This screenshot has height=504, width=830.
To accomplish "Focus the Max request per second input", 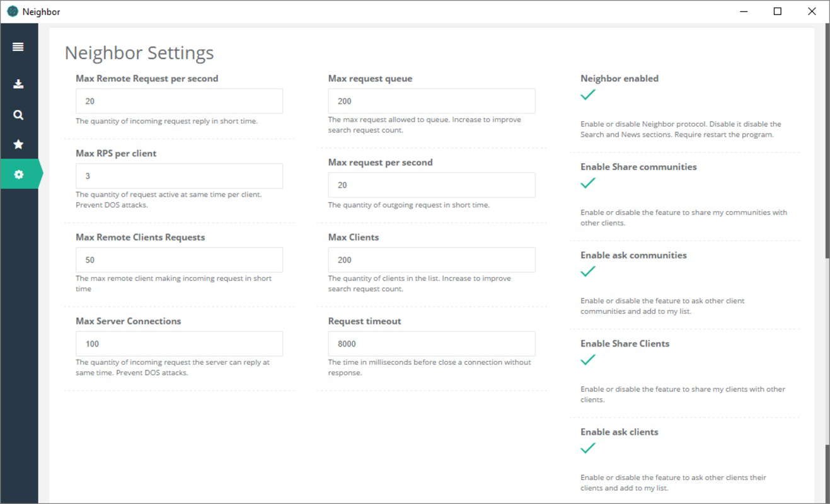I will click(432, 185).
